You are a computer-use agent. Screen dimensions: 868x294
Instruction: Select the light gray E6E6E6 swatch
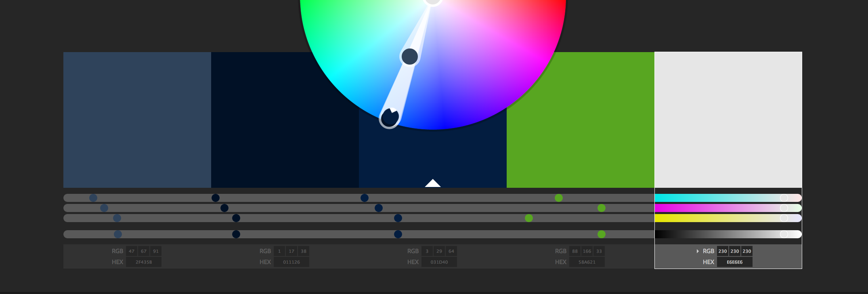728,120
